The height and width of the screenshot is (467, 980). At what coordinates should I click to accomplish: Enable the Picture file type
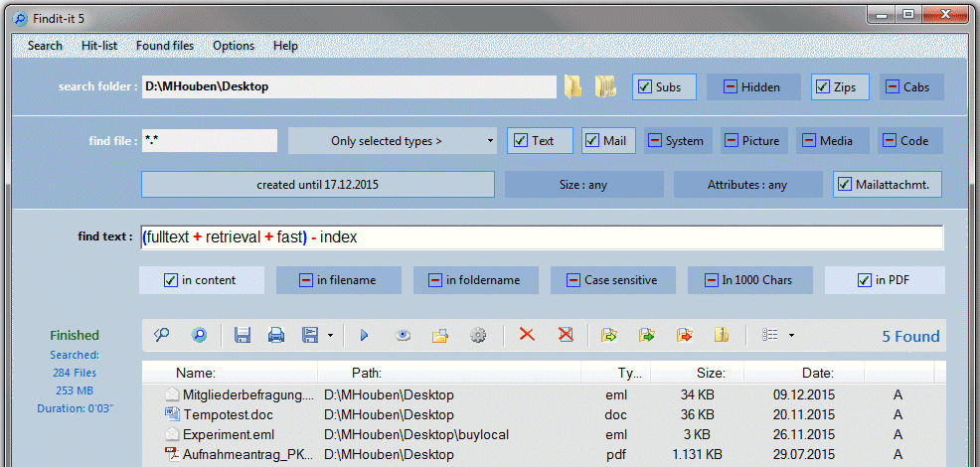[x=754, y=141]
